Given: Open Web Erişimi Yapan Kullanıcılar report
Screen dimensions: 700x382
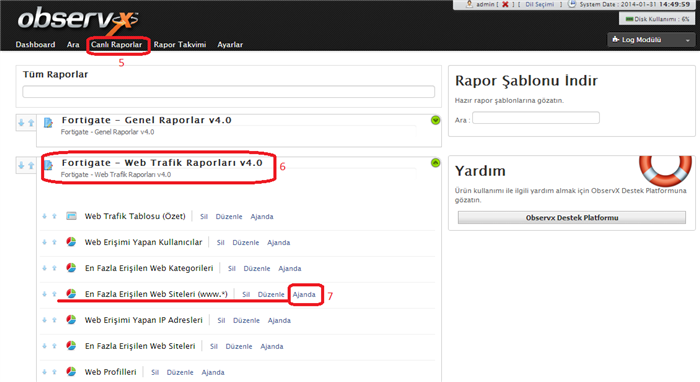Looking at the screenshot, I should (x=143, y=242).
